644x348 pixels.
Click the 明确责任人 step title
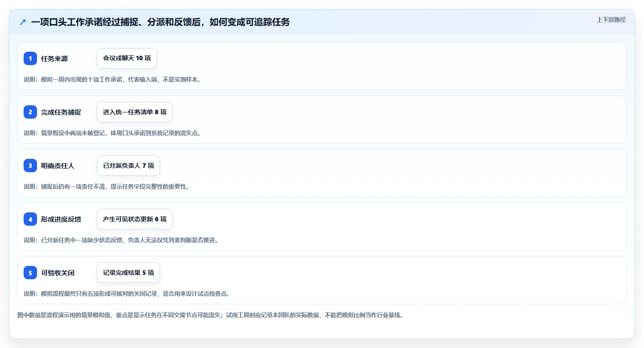(58, 166)
